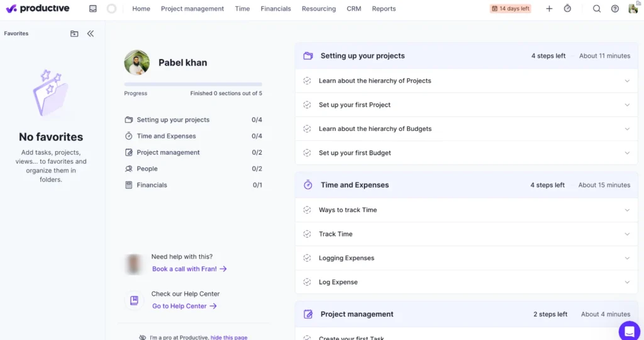Expand 'Log Expense' chevron
This screenshot has height=340, width=644.
coord(627,282)
